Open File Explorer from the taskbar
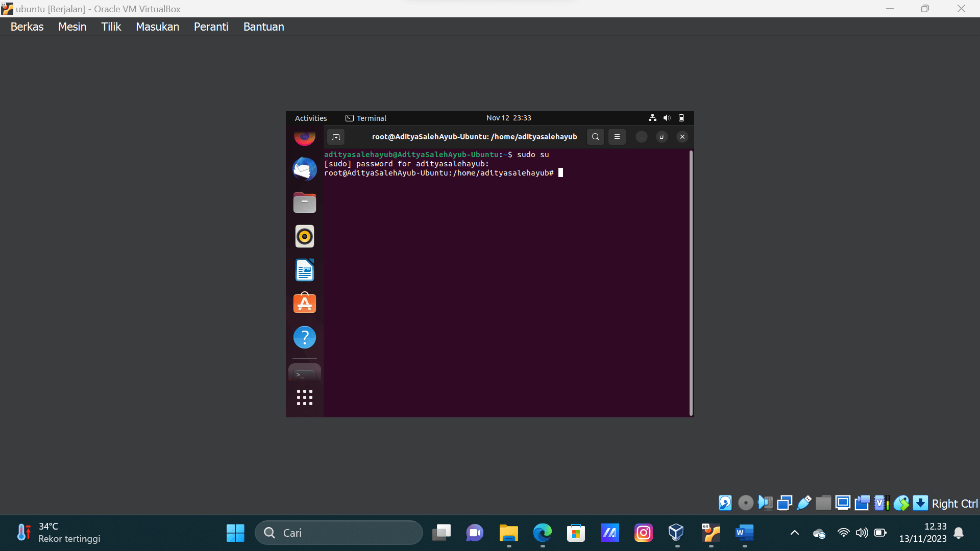Screen dimensions: 980x551 coord(508,533)
